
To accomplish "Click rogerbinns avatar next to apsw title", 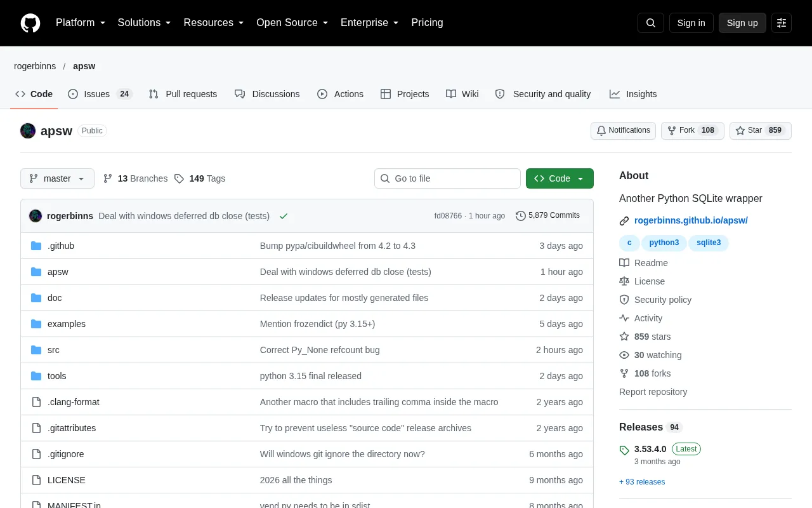I will click(28, 131).
